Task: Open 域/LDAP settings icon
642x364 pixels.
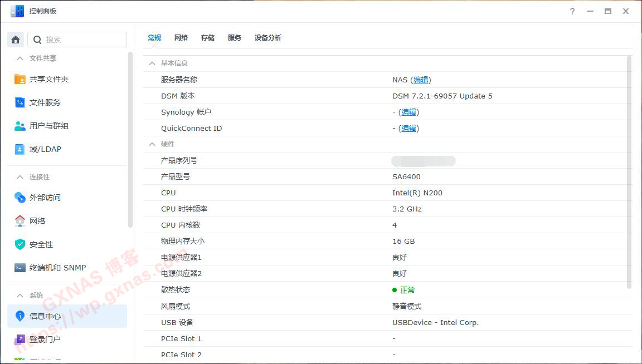Action: [x=20, y=149]
